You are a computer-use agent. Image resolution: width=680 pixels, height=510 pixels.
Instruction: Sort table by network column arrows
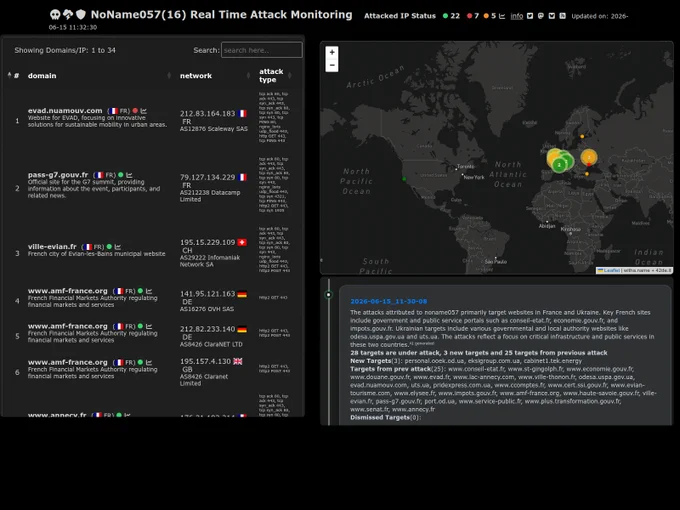(x=248, y=76)
